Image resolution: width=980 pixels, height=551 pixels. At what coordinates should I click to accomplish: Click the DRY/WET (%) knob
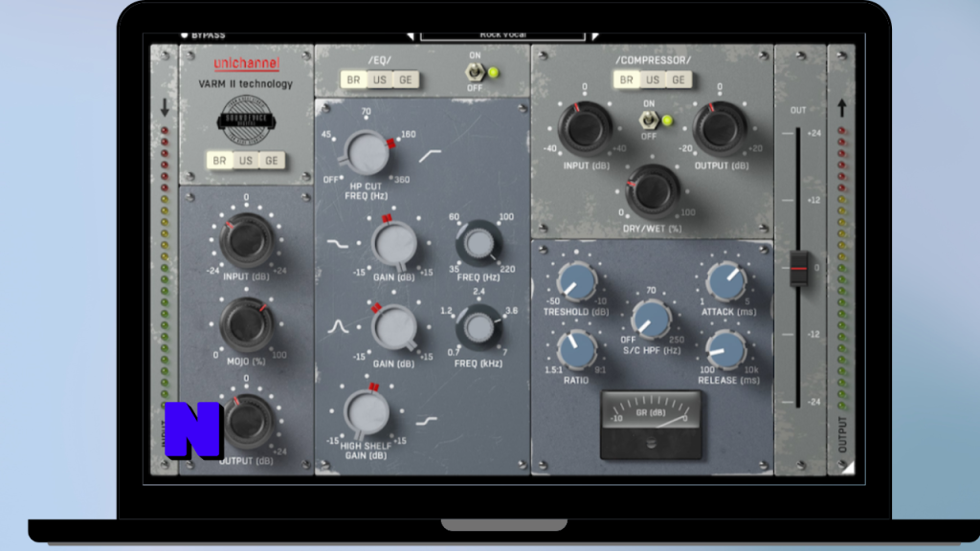652,190
